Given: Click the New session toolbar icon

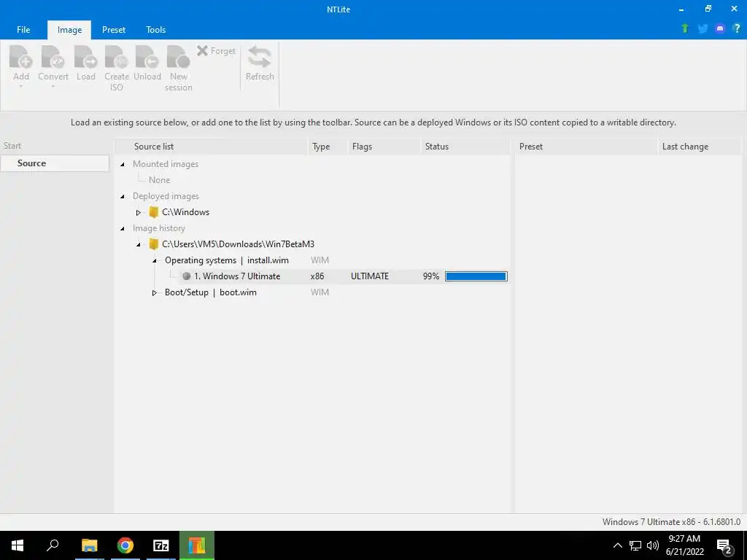Looking at the screenshot, I should [x=178, y=58].
